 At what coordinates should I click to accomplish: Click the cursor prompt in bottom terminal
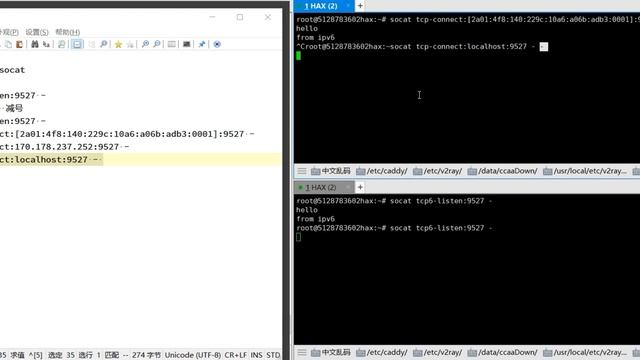[298, 237]
